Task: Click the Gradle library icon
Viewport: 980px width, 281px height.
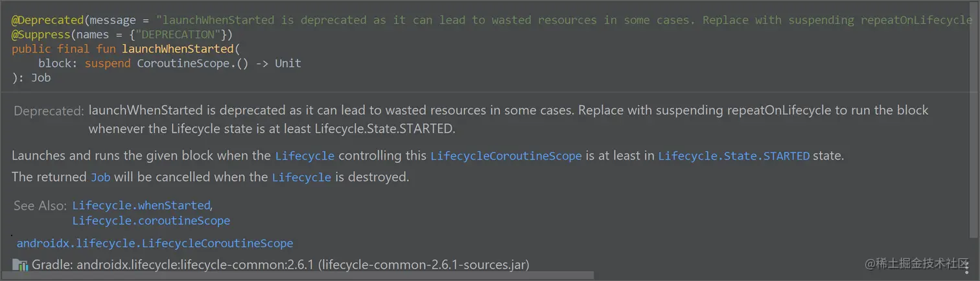Action: click(21, 265)
